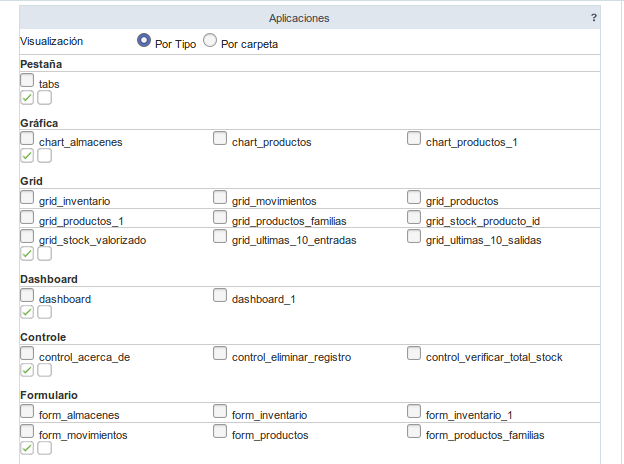Tick the control_verificar_total_stock checkbox
Viewport: 624px width, 464px height.
point(414,354)
